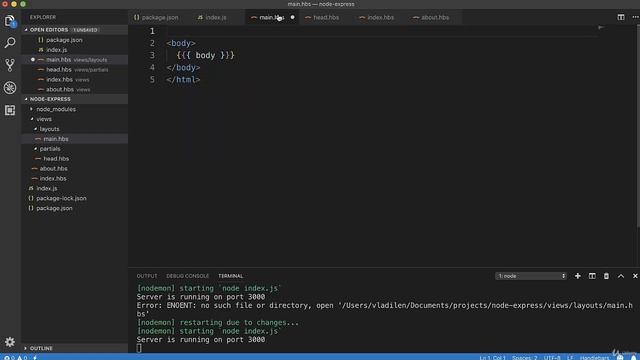Image resolution: width=640 pixels, height=360 pixels.
Task: Click the errors and warnings status indicator
Action: click(15, 358)
